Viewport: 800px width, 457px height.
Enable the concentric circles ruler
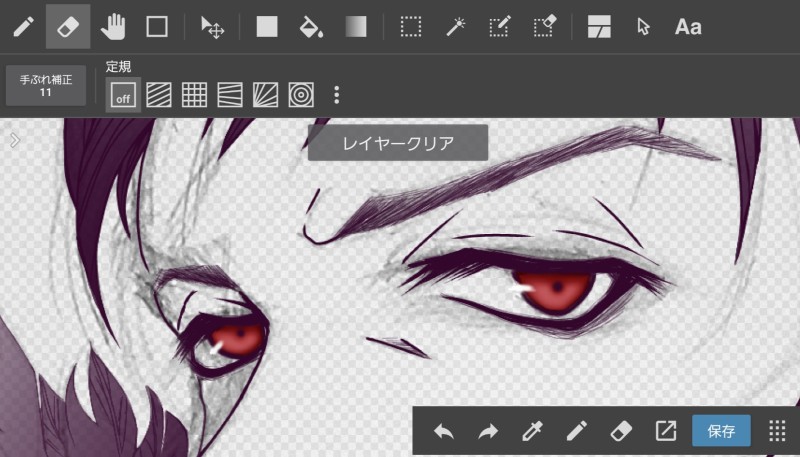pos(301,95)
